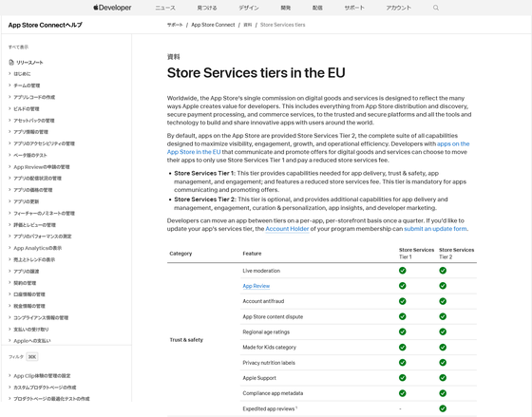532x417 pixels.
Task: Select カスタムプロダクトページの作成 in sidebar
Action: [x=45, y=388]
